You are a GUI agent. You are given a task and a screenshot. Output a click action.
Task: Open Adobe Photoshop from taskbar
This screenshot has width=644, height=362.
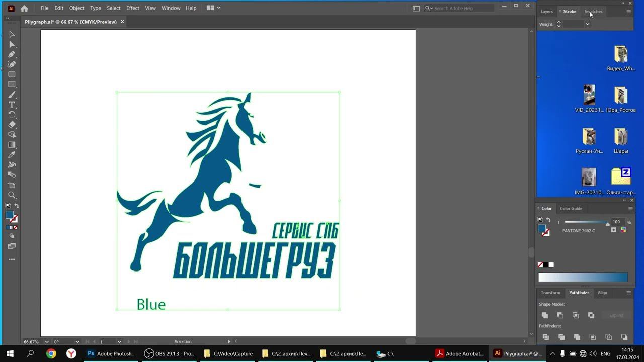click(111, 354)
